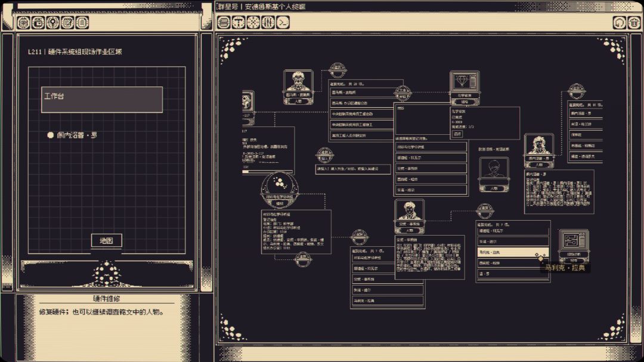Click the 运行 button in the chemical analysis card
Image resolution: width=644 pixels, height=362 pixels.
point(457,134)
